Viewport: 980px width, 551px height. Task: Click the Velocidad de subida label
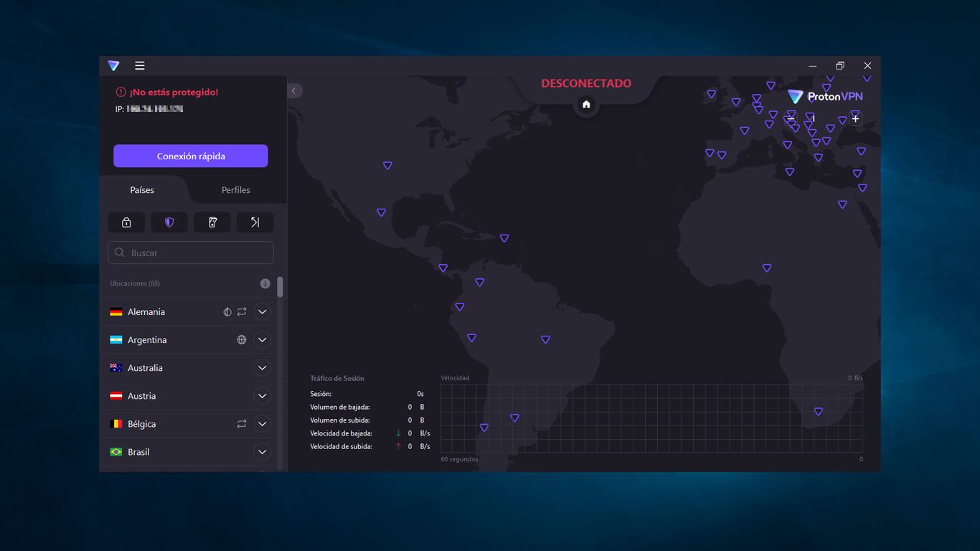point(341,446)
